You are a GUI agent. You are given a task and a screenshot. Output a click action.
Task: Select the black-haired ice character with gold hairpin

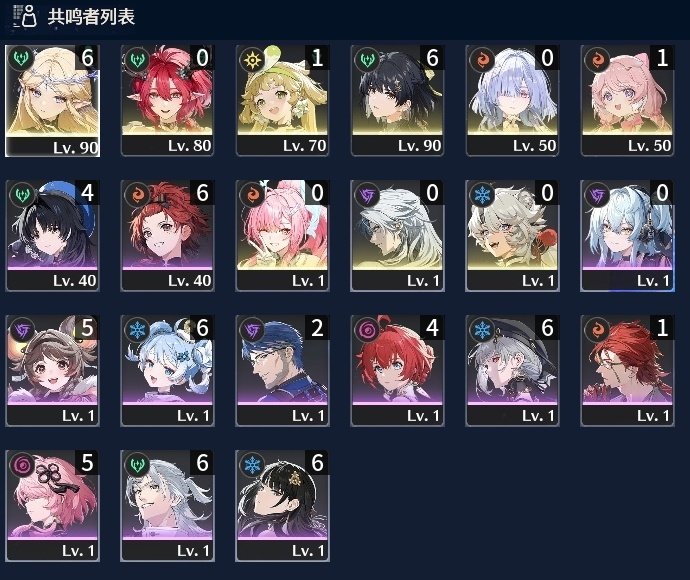pyautogui.click(x=282, y=506)
